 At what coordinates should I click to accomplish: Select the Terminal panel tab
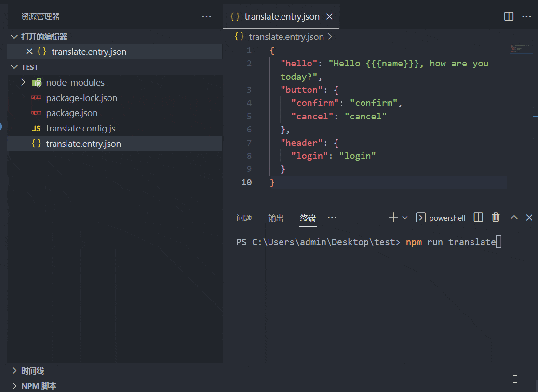(x=308, y=218)
